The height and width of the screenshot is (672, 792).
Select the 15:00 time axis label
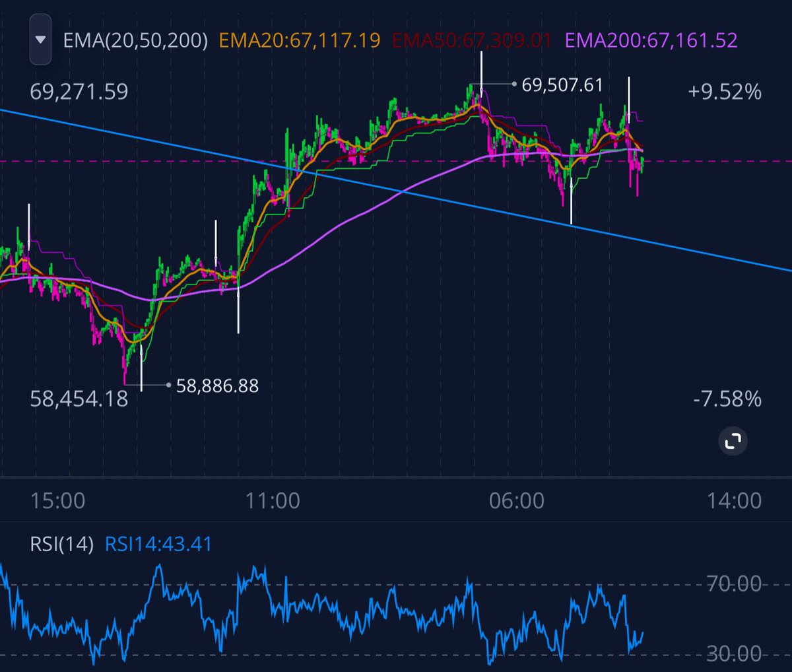point(57,500)
